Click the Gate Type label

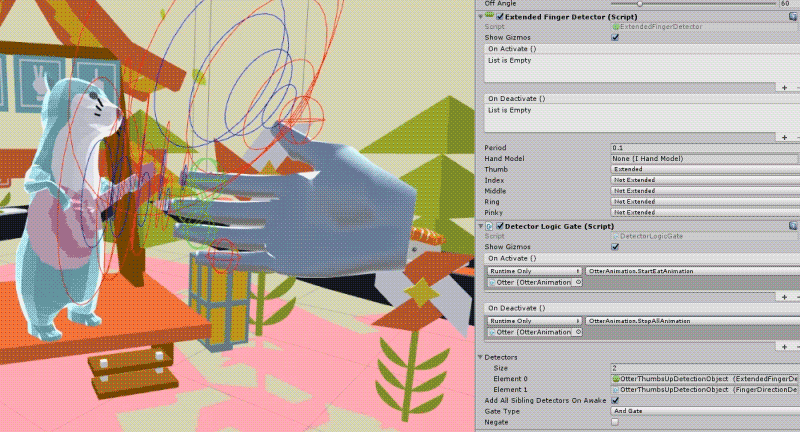click(x=502, y=411)
